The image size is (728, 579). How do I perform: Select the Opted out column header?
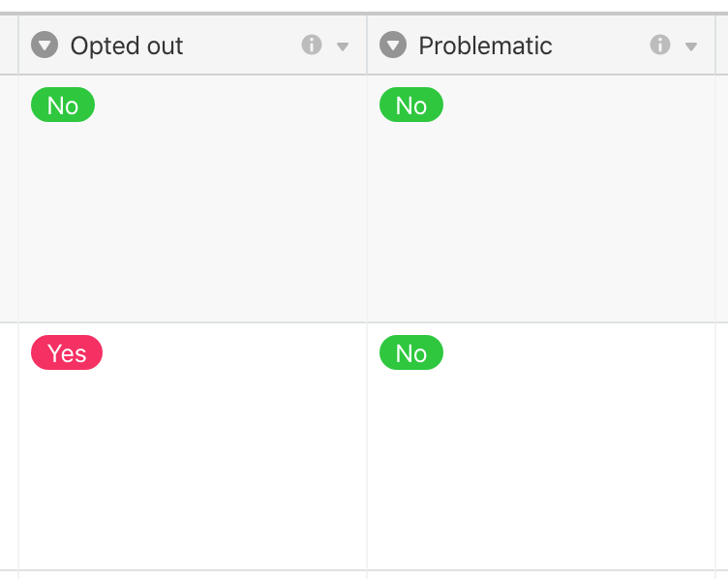coord(193,46)
